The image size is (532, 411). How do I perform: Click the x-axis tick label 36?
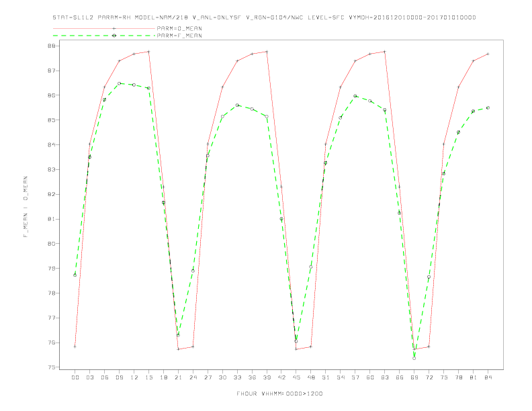252,377
